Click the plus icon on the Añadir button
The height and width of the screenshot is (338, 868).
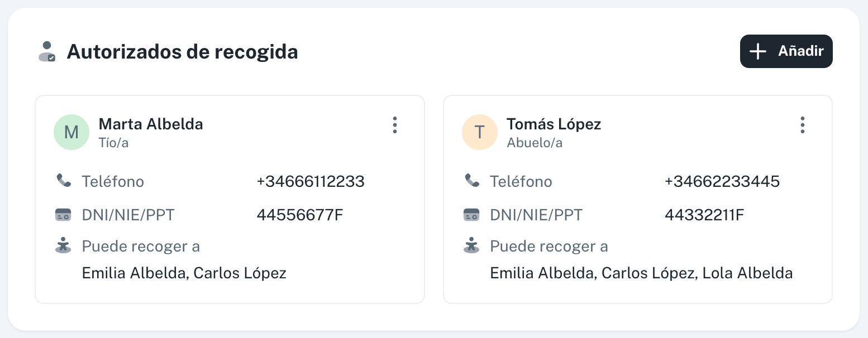click(x=758, y=51)
